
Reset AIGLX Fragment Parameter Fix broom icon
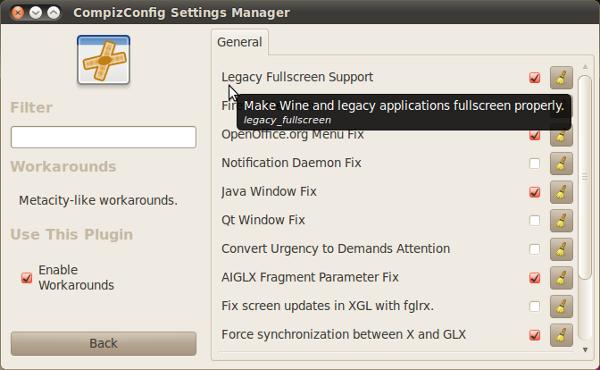[x=561, y=278]
